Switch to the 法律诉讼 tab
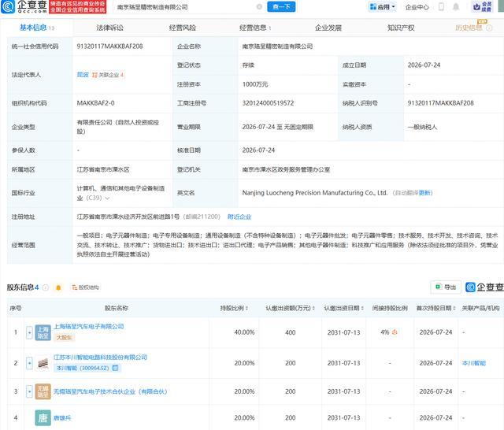The width and height of the screenshot is (504, 430). pos(110,28)
